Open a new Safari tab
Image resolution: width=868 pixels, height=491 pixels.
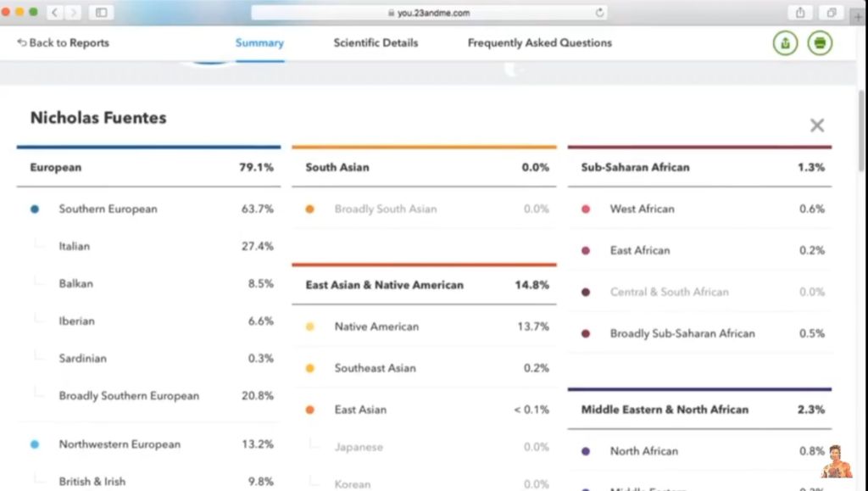point(859,15)
